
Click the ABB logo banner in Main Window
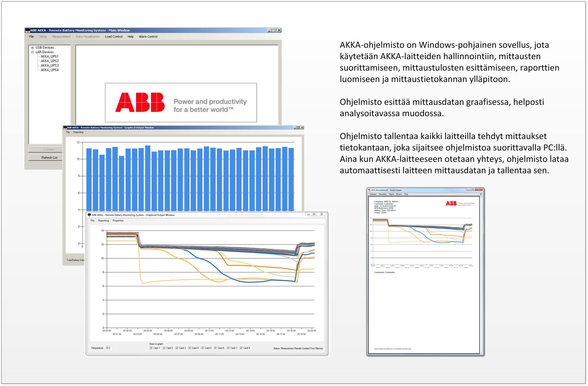(181, 103)
